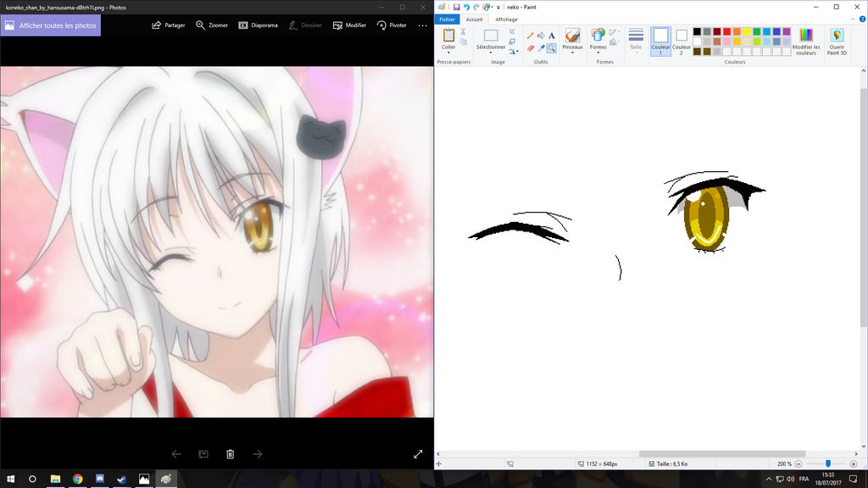Click zoom out minus button in Paint

[x=798, y=464]
